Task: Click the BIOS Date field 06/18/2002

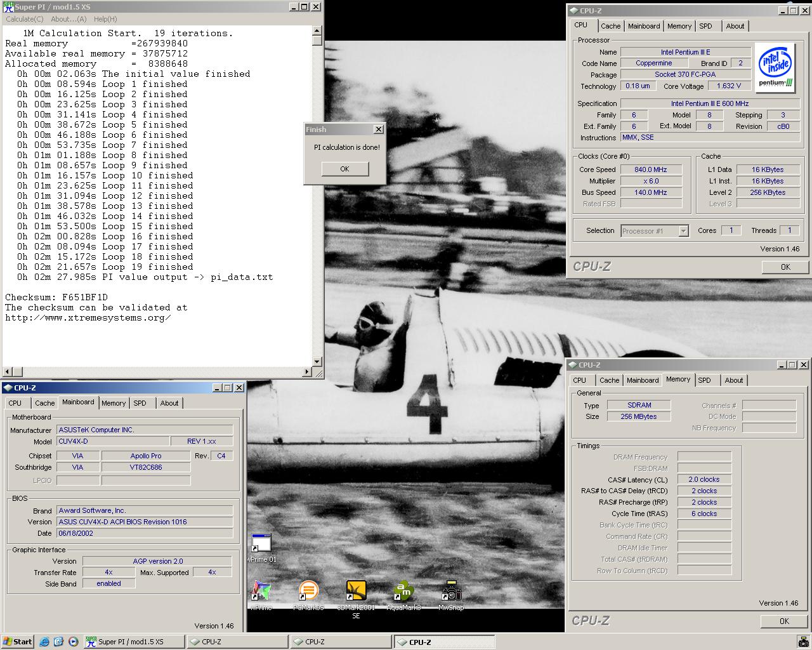Action: click(145, 533)
